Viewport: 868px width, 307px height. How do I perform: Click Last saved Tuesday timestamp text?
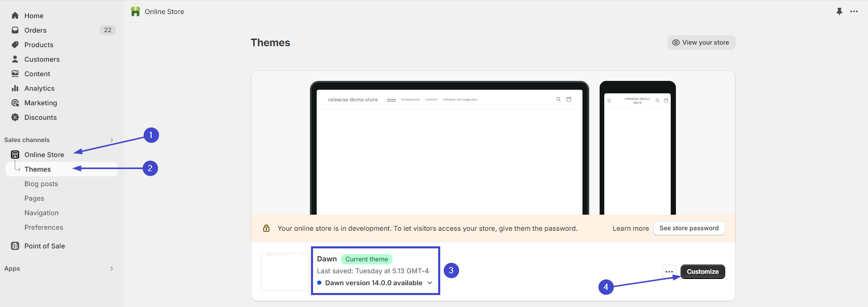click(373, 271)
